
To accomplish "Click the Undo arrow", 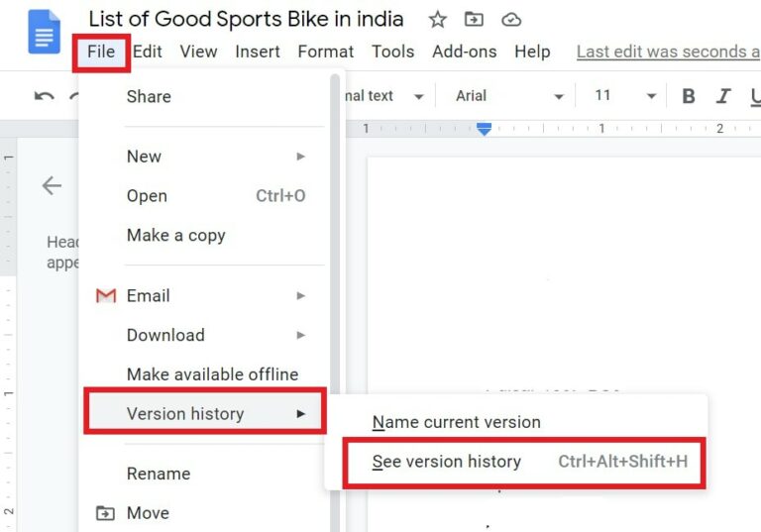I will (45, 96).
